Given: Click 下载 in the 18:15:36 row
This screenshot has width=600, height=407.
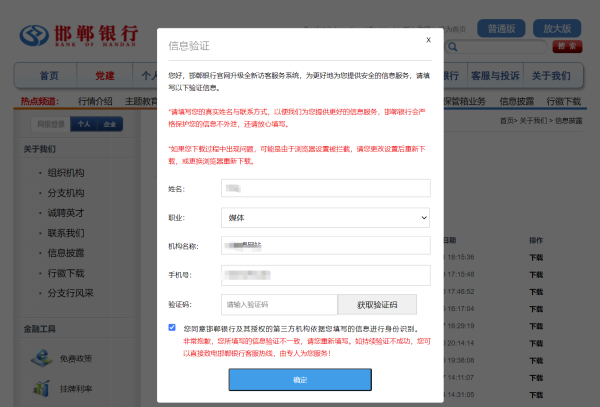Looking at the screenshot, I should pyautogui.click(x=536, y=257).
